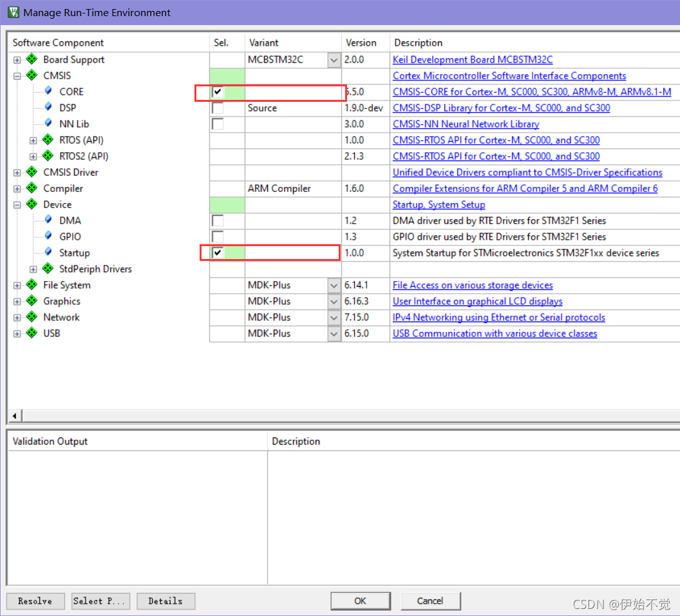Screen dimensions: 680x616
Task: Expand the Board Support tree node
Action: tap(17, 60)
